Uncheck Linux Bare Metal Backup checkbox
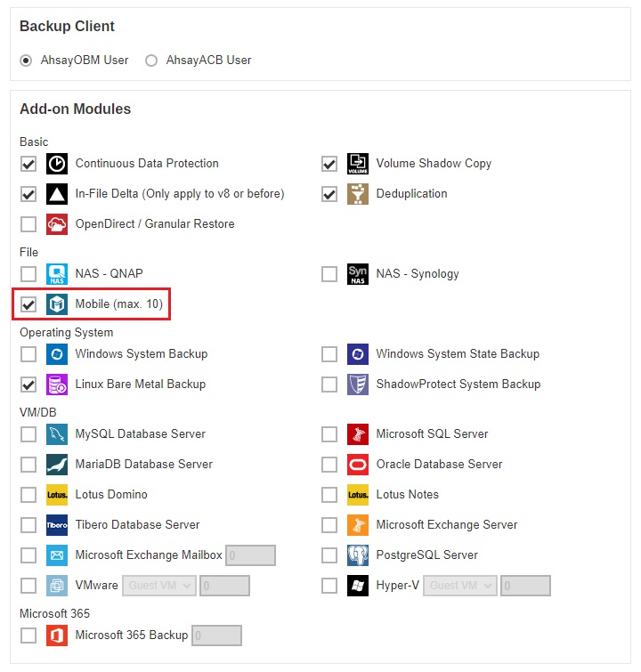Image resolution: width=641 pixels, height=672 pixels. (x=28, y=385)
